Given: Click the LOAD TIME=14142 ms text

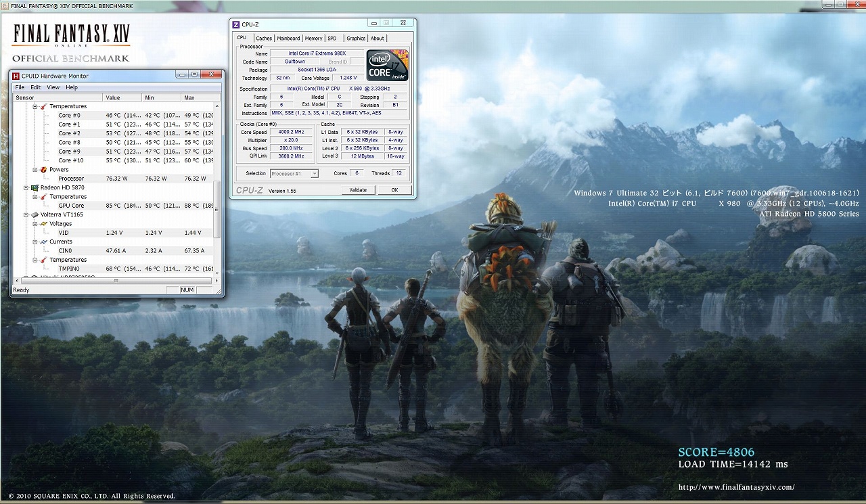Looking at the screenshot, I should [733, 464].
